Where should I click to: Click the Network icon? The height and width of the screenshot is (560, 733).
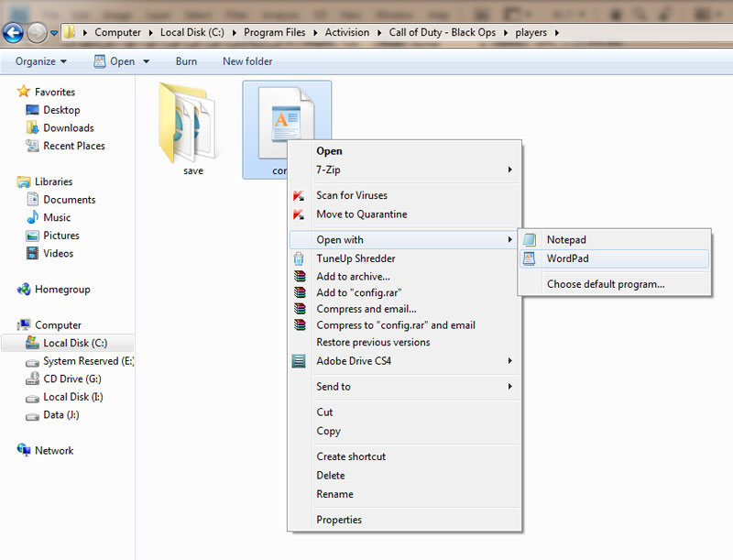[24, 450]
